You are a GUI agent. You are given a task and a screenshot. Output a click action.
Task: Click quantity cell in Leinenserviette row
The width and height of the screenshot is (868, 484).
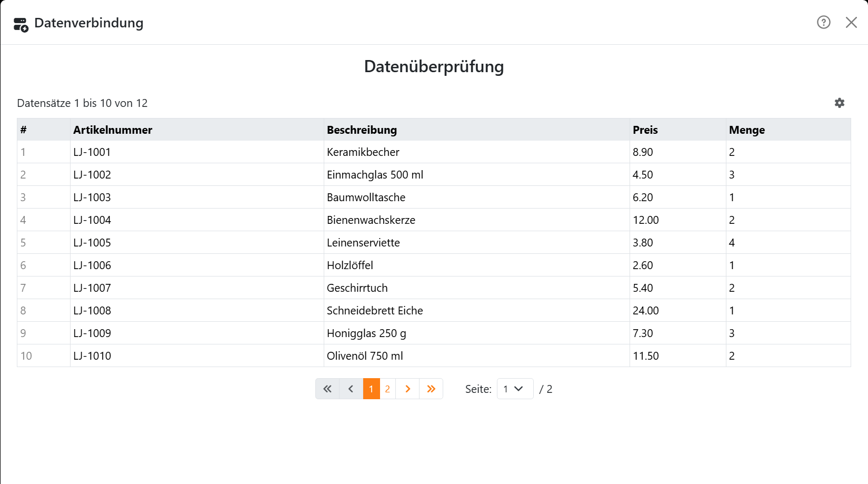click(789, 243)
